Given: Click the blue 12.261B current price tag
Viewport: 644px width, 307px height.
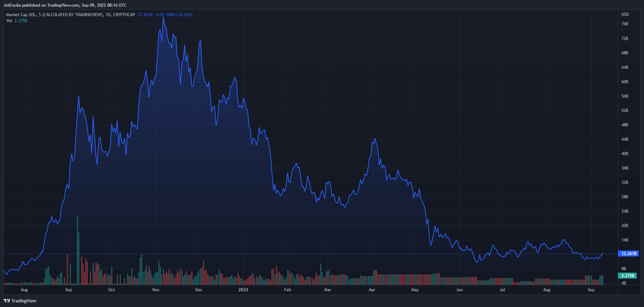Looking at the screenshot, I should [628, 253].
